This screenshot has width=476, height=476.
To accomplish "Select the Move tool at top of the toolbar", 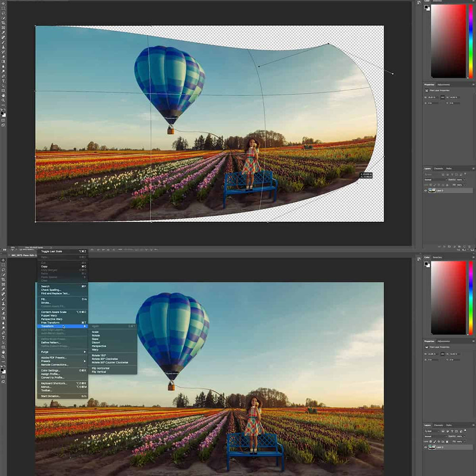I will tap(3, 4).
